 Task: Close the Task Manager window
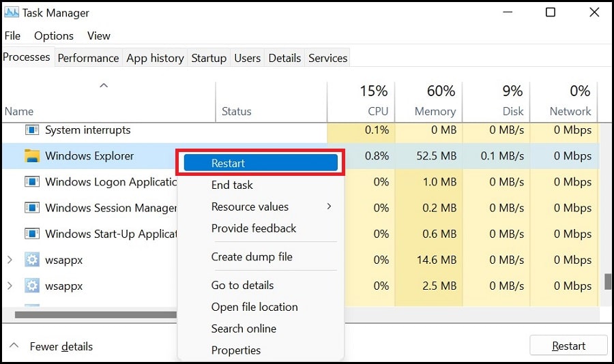coord(594,12)
